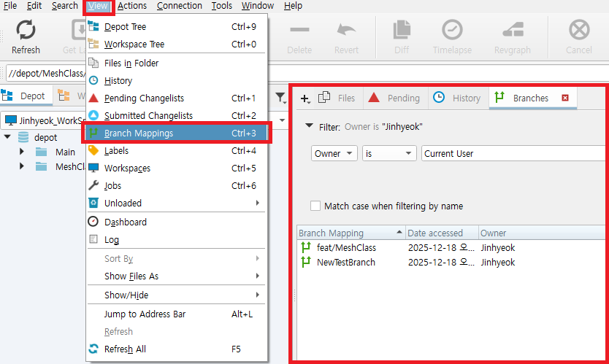The image size is (609, 364).
Task: Expand the Main folder node
Action: coord(22,152)
